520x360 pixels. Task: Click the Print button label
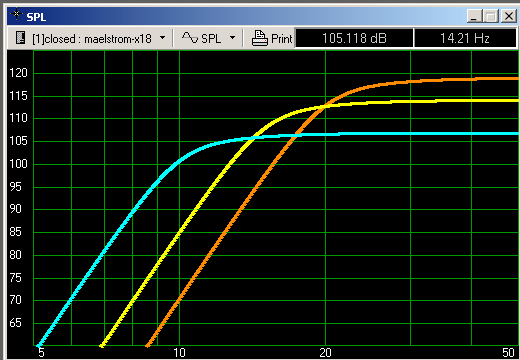282,39
